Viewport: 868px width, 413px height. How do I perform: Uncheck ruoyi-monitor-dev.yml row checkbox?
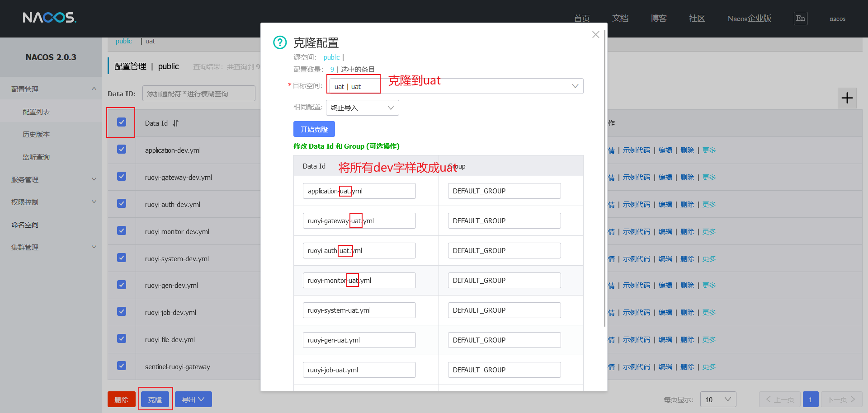pyautogui.click(x=122, y=230)
